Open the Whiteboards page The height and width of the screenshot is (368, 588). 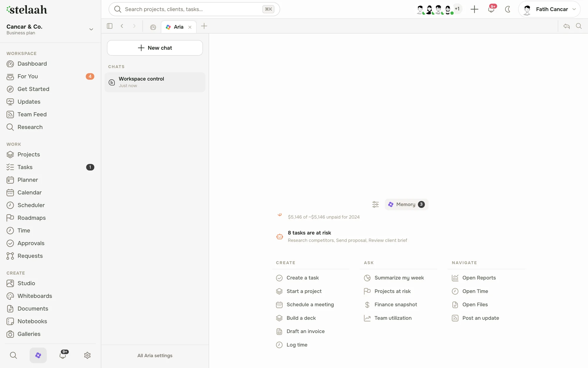(50, 296)
